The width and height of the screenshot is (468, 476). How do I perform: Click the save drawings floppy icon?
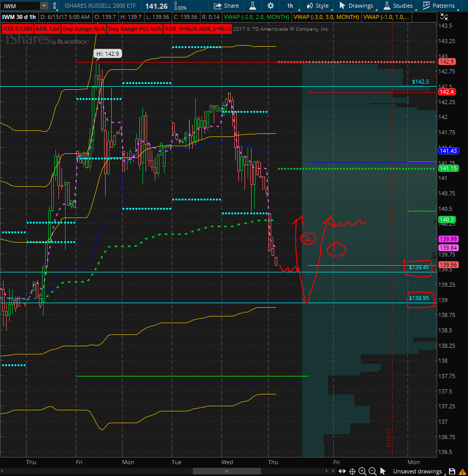tap(452, 471)
